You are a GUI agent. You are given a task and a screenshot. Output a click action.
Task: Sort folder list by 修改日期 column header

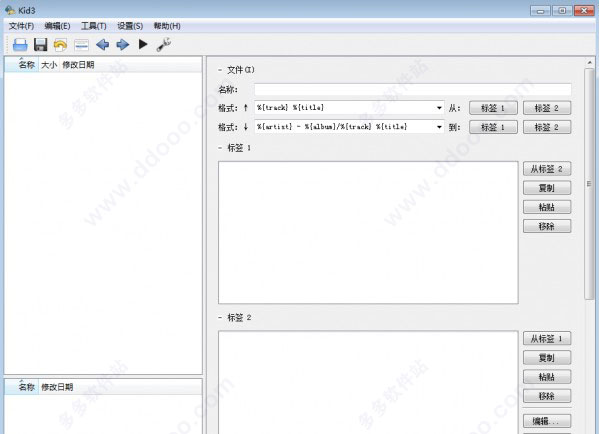point(57,387)
